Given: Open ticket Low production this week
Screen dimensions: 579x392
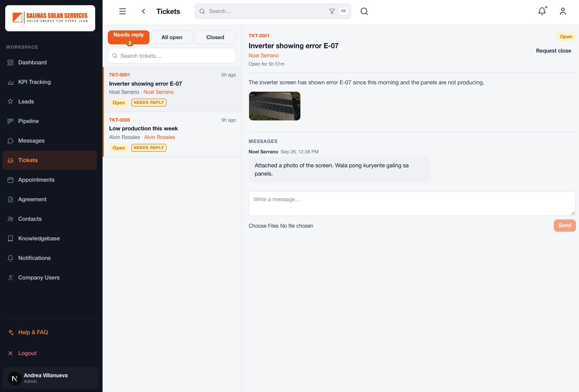Looking at the screenshot, I should point(172,134).
